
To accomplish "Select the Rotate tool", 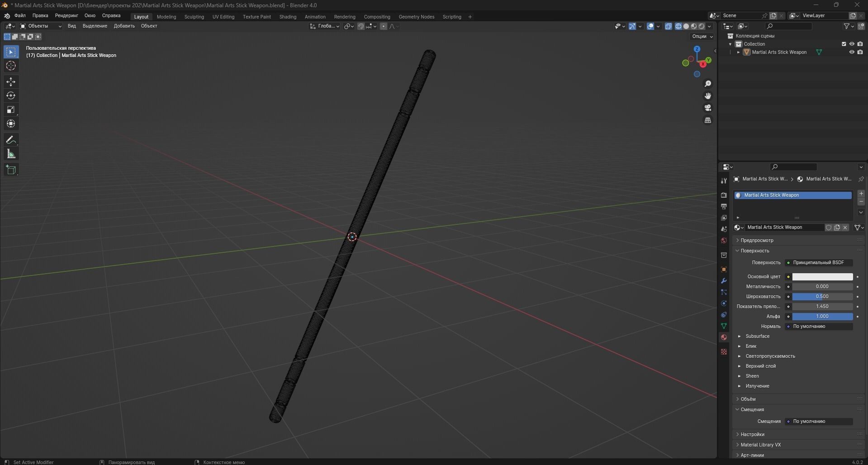I will point(11,96).
